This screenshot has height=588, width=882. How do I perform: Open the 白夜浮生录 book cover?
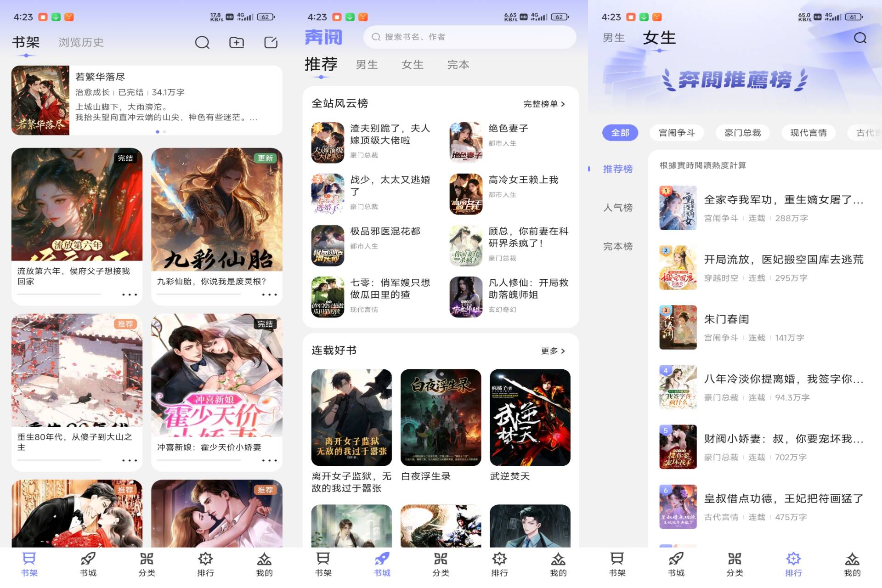click(x=441, y=418)
